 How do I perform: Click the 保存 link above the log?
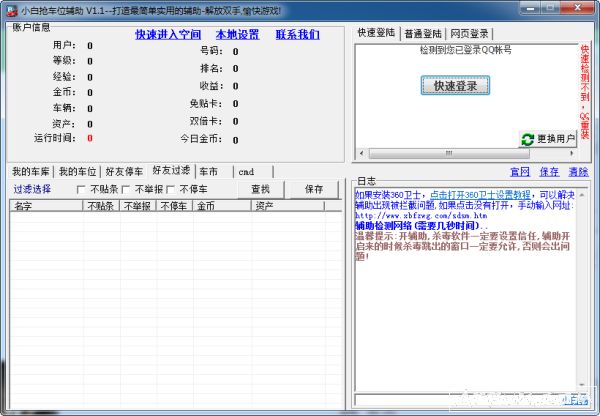tap(549, 172)
